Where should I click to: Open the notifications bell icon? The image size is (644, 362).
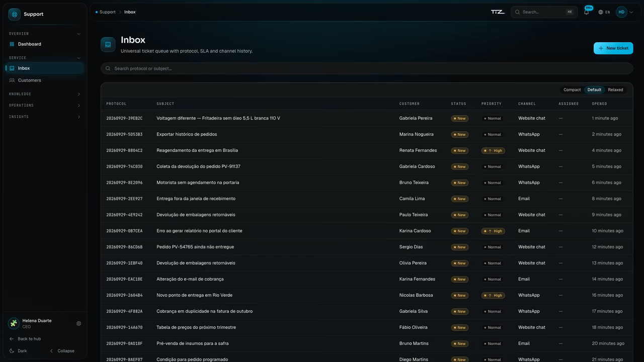click(586, 12)
